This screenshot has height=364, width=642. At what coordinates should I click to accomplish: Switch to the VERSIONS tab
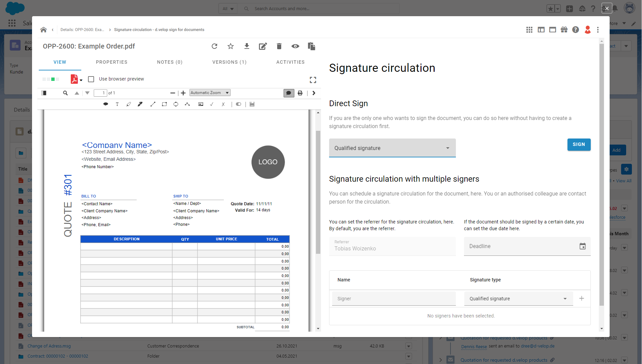tap(229, 62)
